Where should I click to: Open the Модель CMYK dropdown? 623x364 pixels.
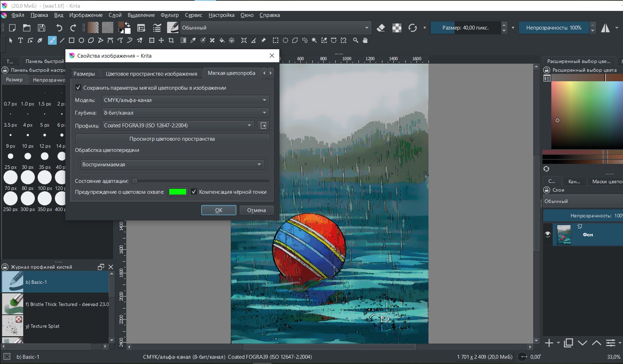[185, 100]
